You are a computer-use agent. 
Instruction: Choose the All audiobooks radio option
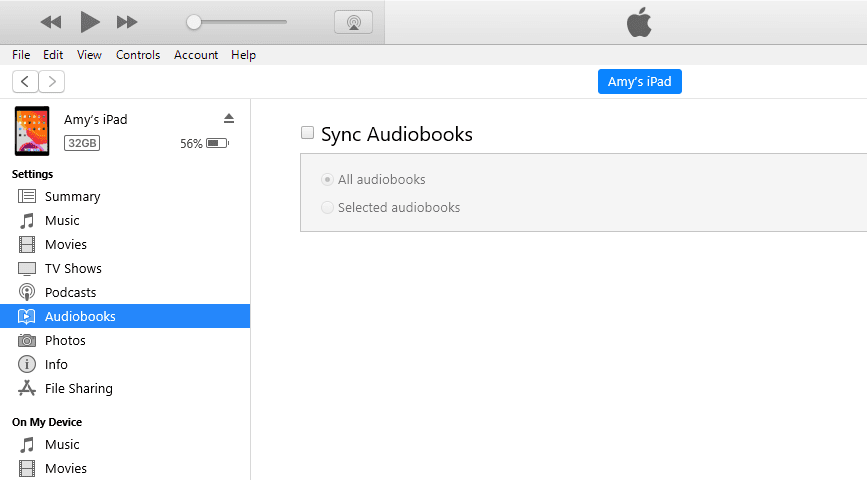pyautogui.click(x=327, y=180)
